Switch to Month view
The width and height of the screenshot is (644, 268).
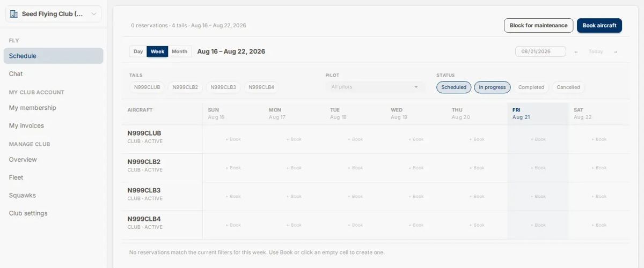point(180,51)
